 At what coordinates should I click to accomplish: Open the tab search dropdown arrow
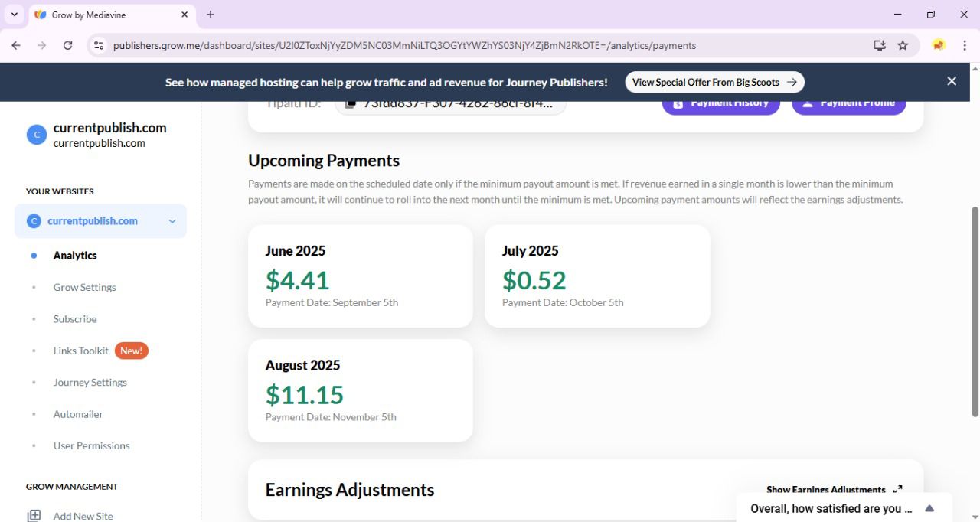[14, 15]
